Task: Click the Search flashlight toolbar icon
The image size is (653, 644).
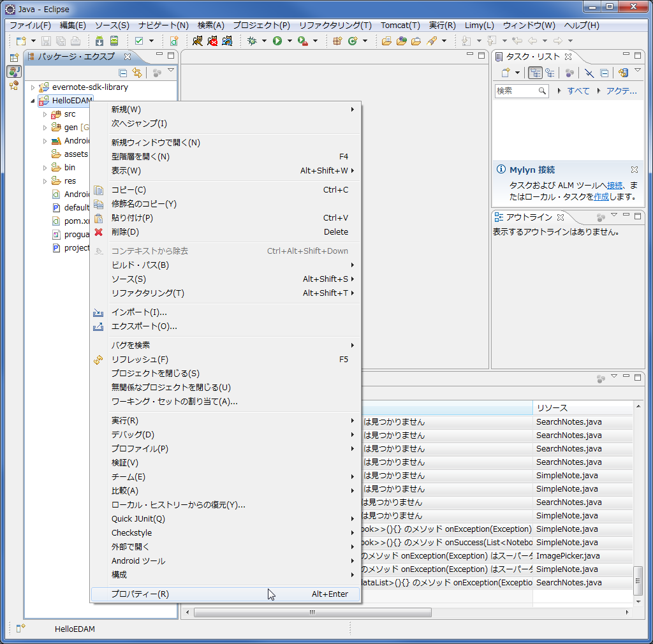Action: pos(432,41)
